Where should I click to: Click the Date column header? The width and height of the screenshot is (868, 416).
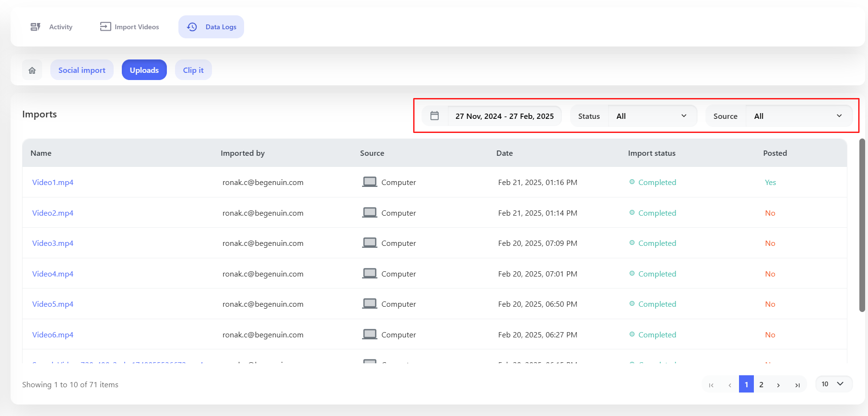pyautogui.click(x=504, y=153)
